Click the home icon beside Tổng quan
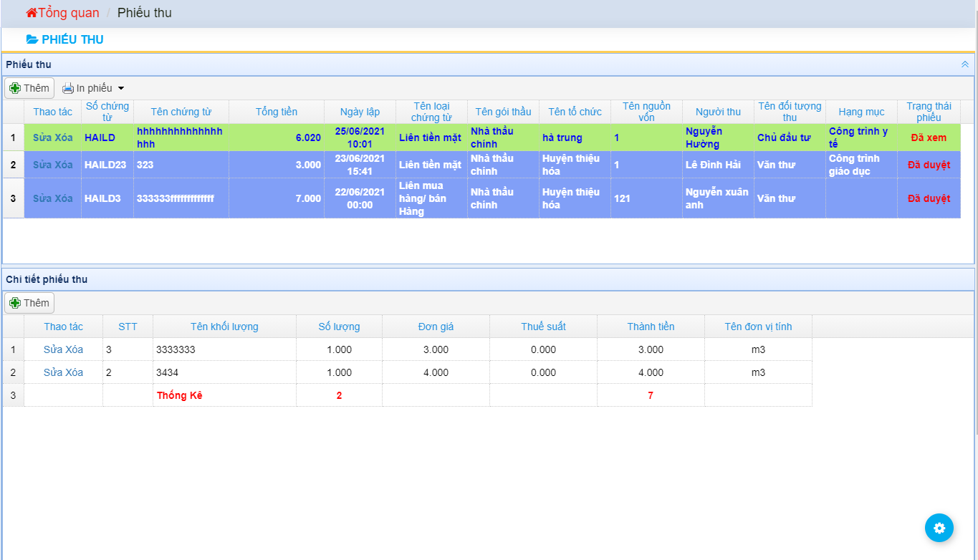This screenshot has width=978, height=560. (32, 13)
